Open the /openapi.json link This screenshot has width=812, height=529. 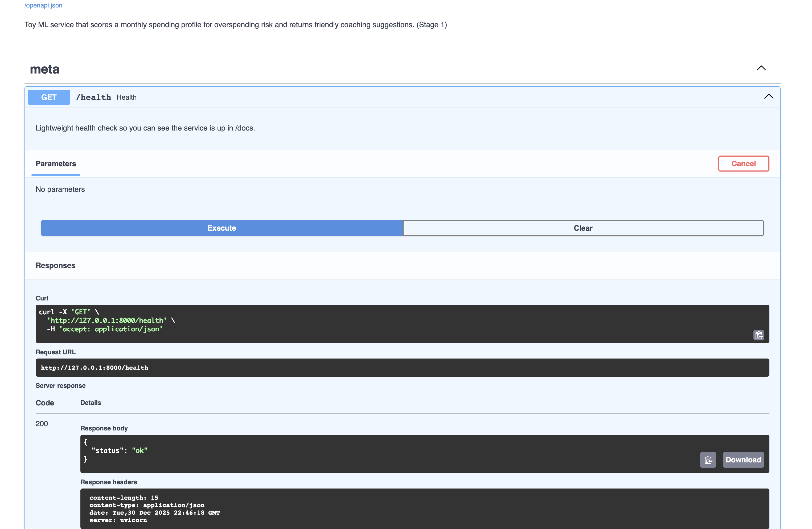pos(43,5)
